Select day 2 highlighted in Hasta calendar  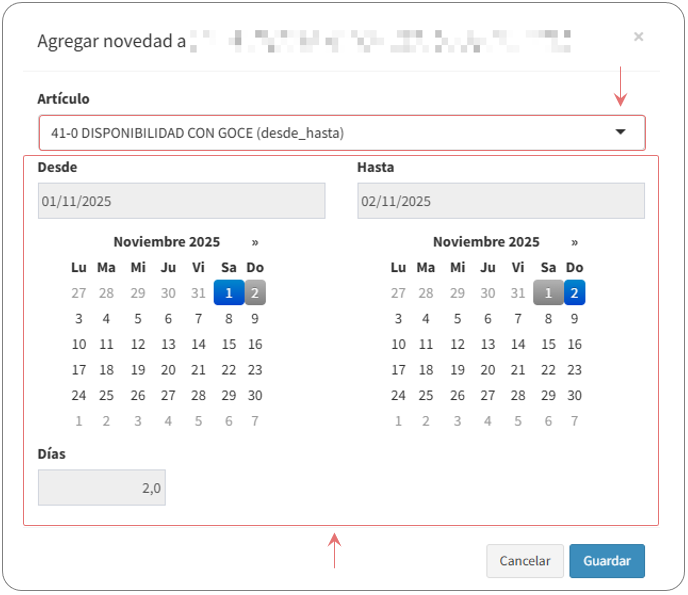[x=574, y=292]
